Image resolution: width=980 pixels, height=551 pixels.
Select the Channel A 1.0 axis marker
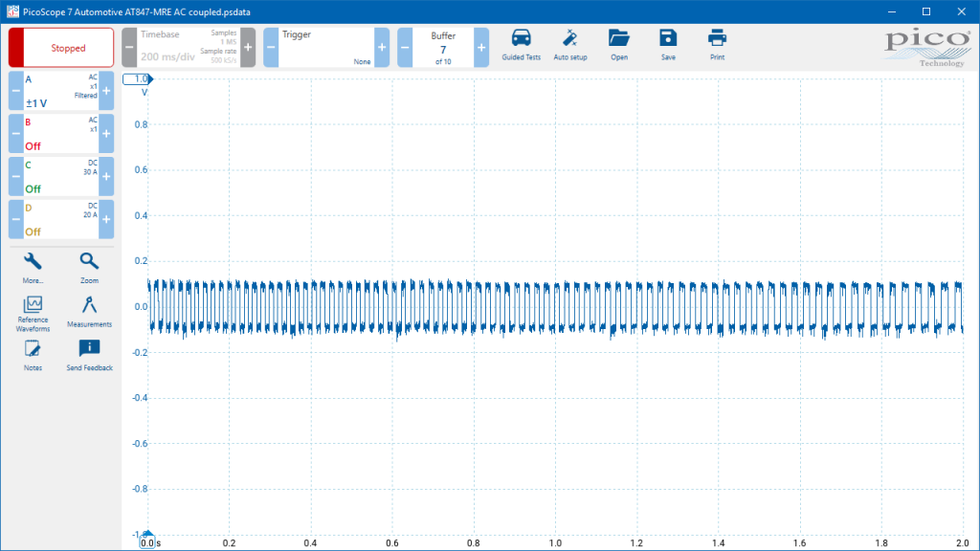click(x=138, y=78)
